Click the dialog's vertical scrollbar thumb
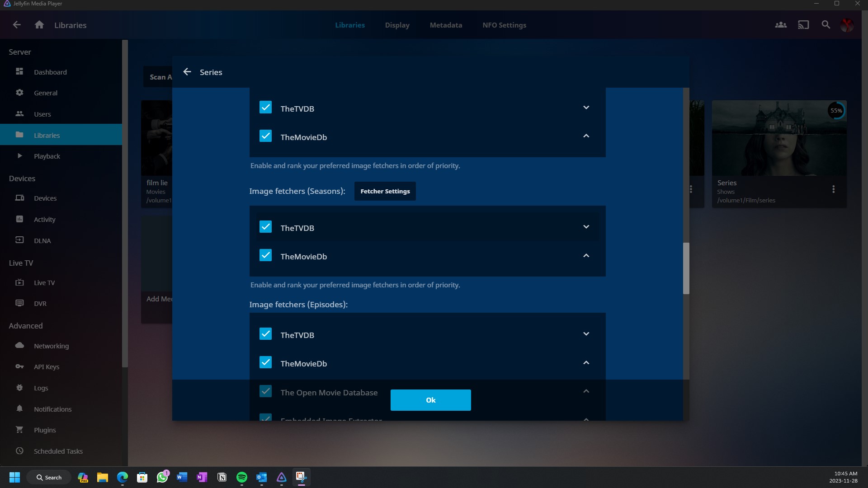 [x=686, y=268]
